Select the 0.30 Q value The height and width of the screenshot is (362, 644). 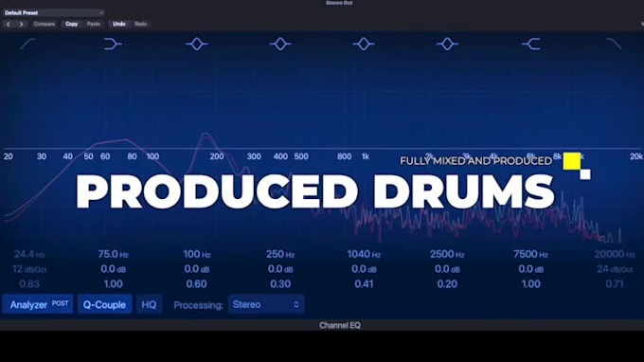click(x=280, y=284)
